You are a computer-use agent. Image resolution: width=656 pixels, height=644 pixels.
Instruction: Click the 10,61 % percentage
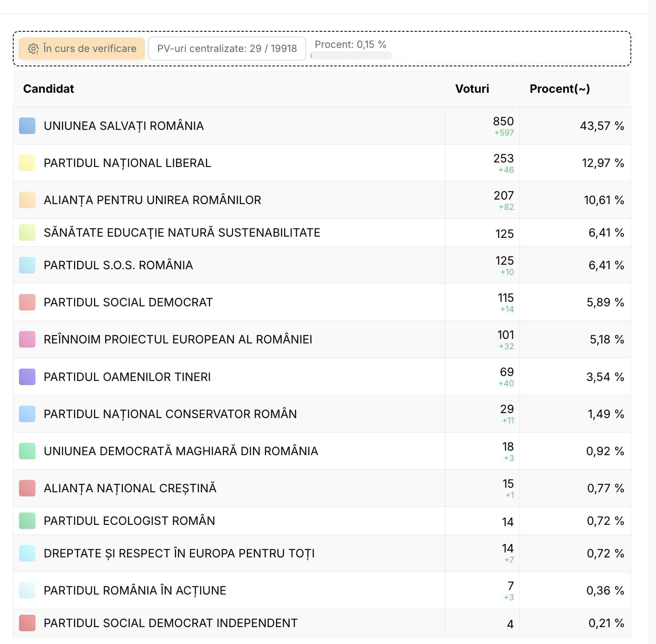604,200
